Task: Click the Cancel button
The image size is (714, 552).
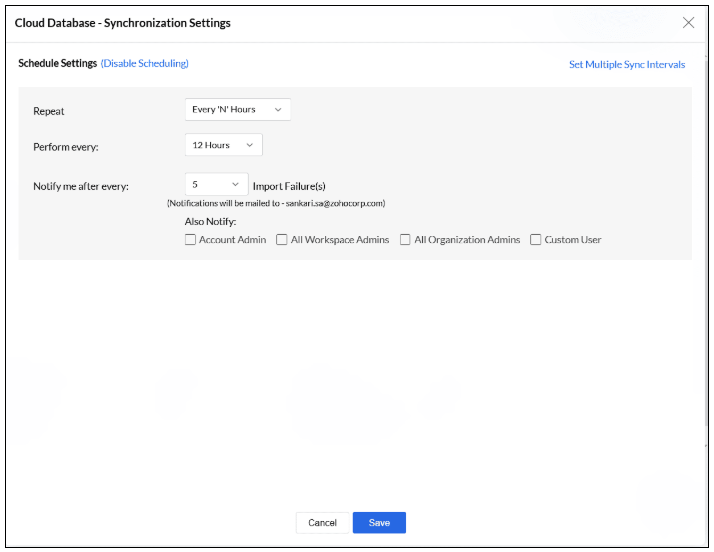Action: (322, 523)
